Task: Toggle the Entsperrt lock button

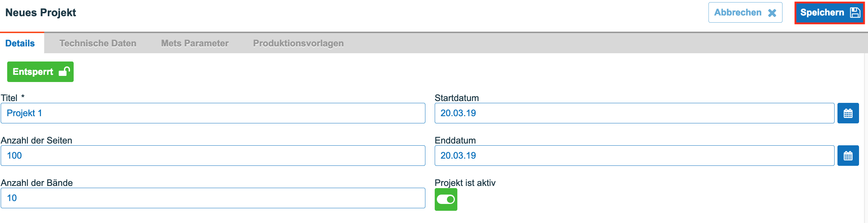Action: [40, 72]
